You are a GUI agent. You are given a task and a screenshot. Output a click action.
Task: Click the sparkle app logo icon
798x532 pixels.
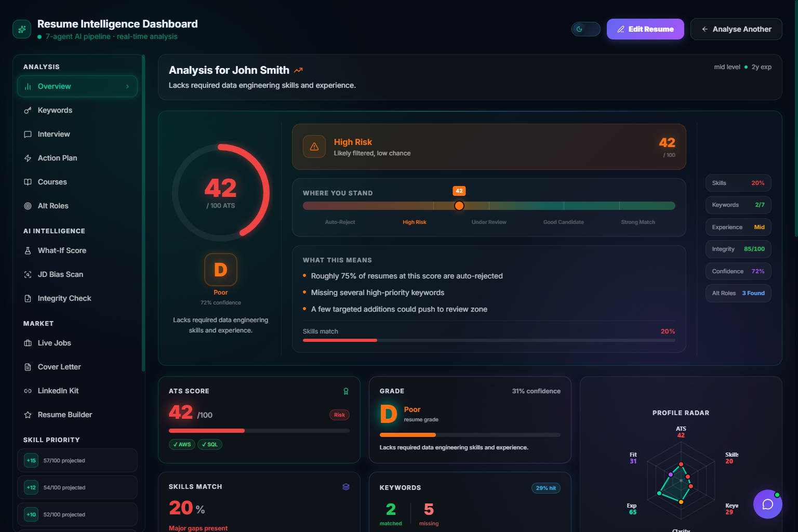pos(22,29)
